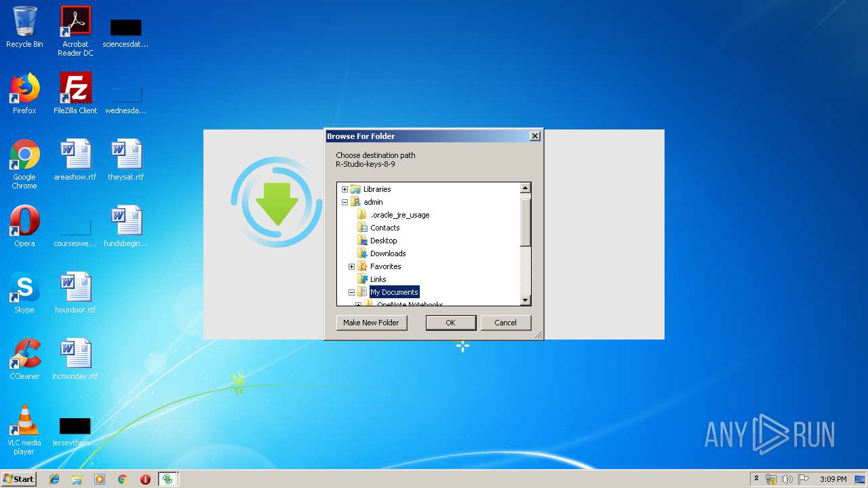Click network tray icon
The width and height of the screenshot is (868, 488).
(x=771, y=479)
